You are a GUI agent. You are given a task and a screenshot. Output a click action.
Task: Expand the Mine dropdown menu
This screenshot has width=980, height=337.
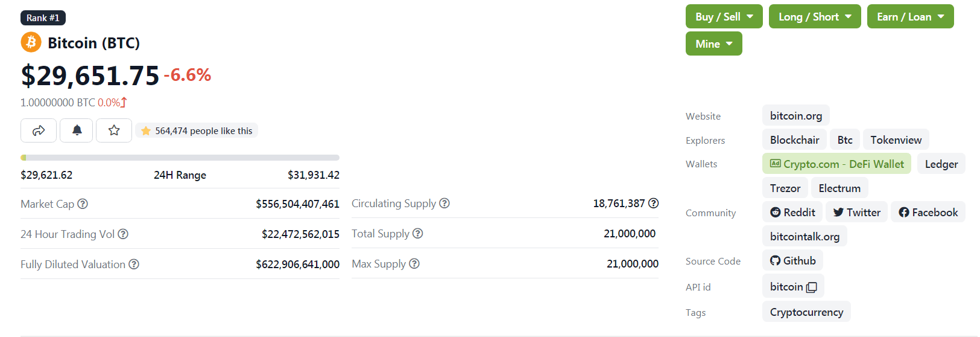[x=713, y=44]
